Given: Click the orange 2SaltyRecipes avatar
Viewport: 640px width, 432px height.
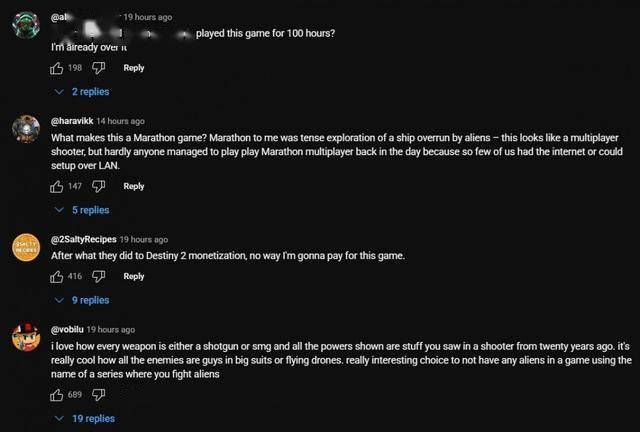Looking at the screenshot, I should pos(26,247).
